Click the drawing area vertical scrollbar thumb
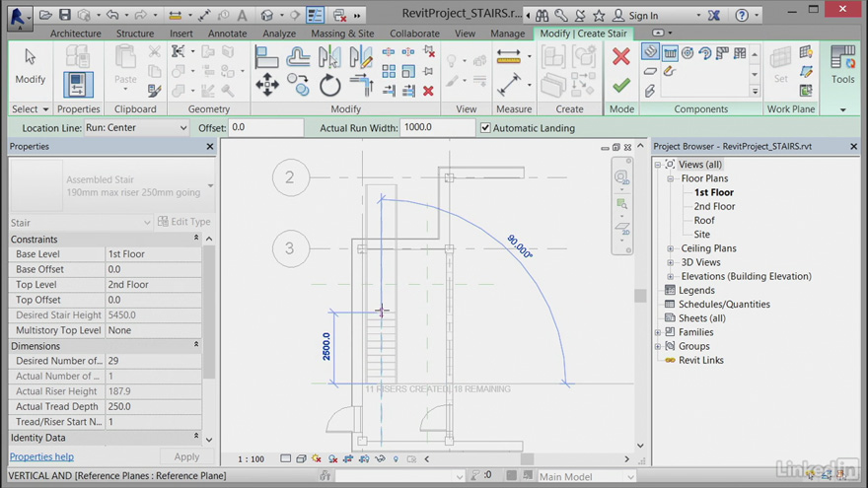The width and height of the screenshot is (868, 488). 640,296
